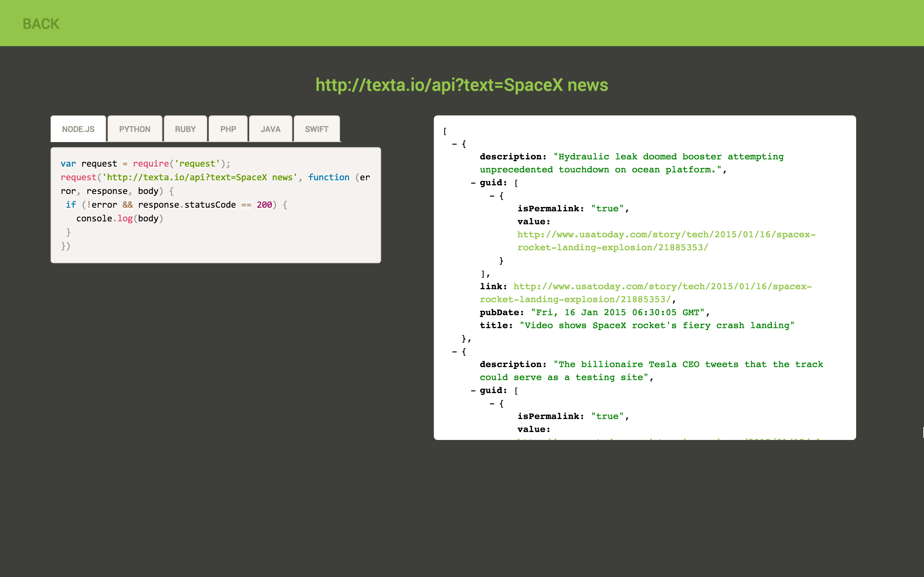Switch to the PYTHON tab

point(134,129)
